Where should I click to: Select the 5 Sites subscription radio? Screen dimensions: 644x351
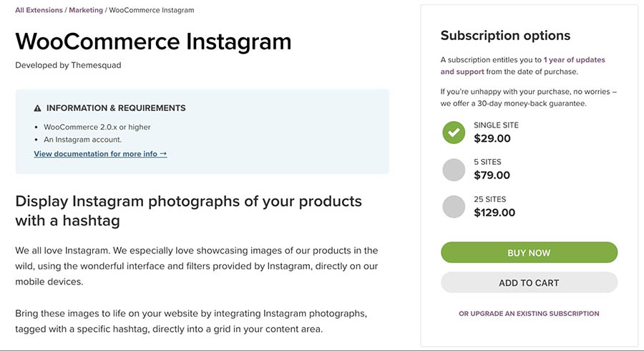454,170
